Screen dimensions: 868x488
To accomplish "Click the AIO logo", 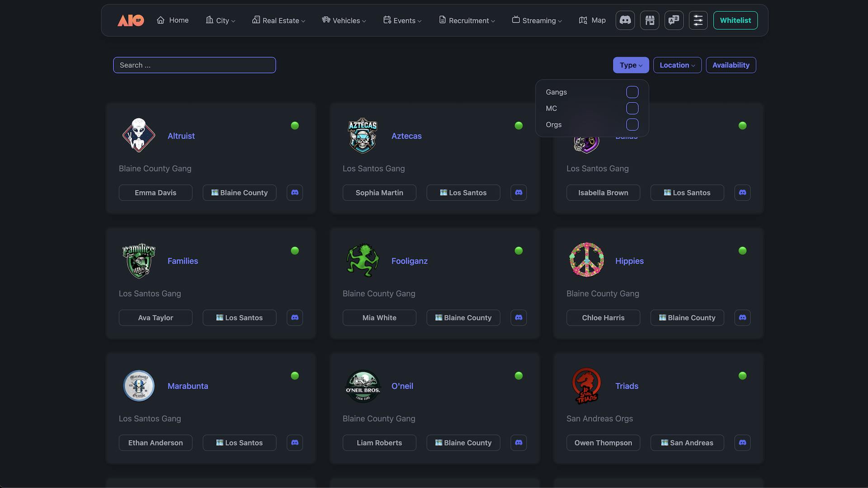I will point(131,20).
